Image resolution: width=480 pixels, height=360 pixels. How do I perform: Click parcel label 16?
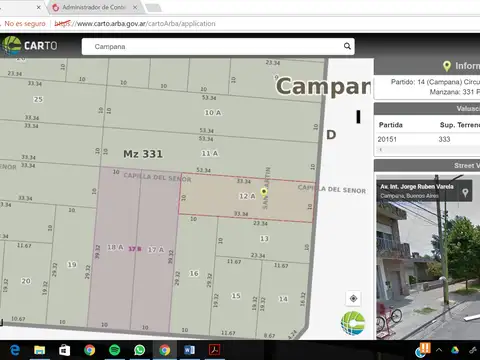(x=194, y=273)
